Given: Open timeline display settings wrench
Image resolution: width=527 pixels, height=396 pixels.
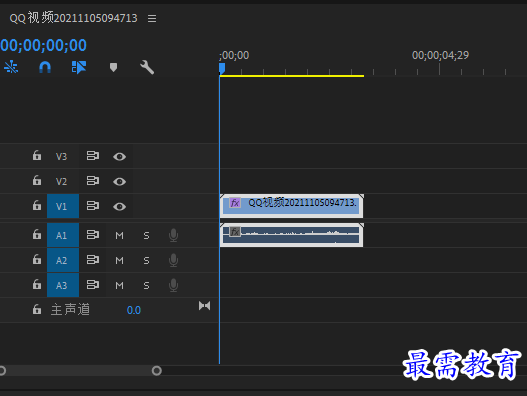Looking at the screenshot, I should click(147, 67).
